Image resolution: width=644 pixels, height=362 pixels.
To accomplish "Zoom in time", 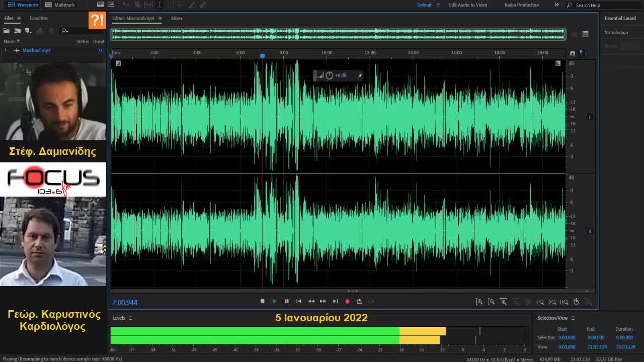I will tap(503, 302).
